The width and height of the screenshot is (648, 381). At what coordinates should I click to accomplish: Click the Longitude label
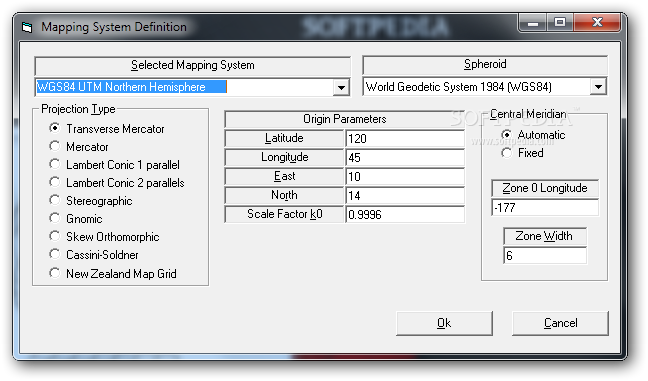coord(284,157)
